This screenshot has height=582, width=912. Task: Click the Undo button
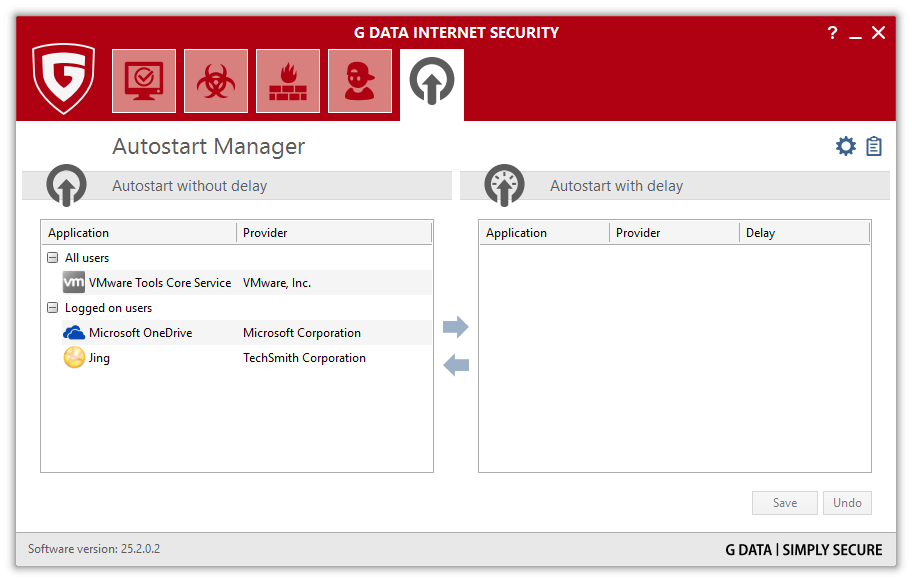pos(847,503)
